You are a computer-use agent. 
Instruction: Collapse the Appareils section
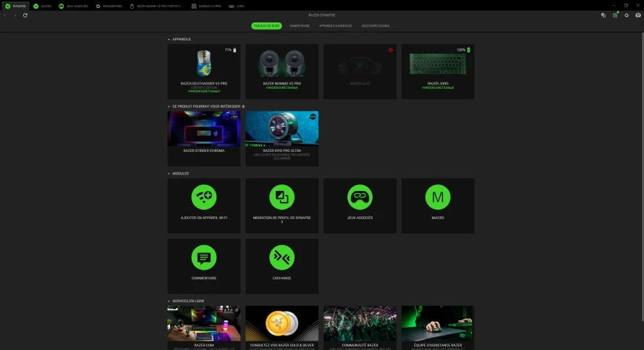[169, 39]
